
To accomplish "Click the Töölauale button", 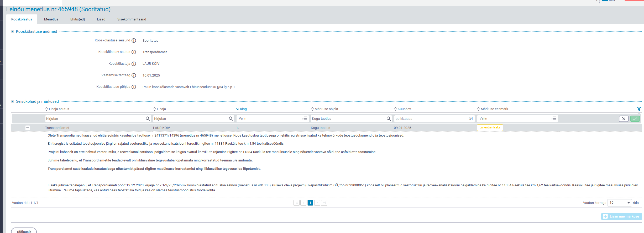I will 24,231.
